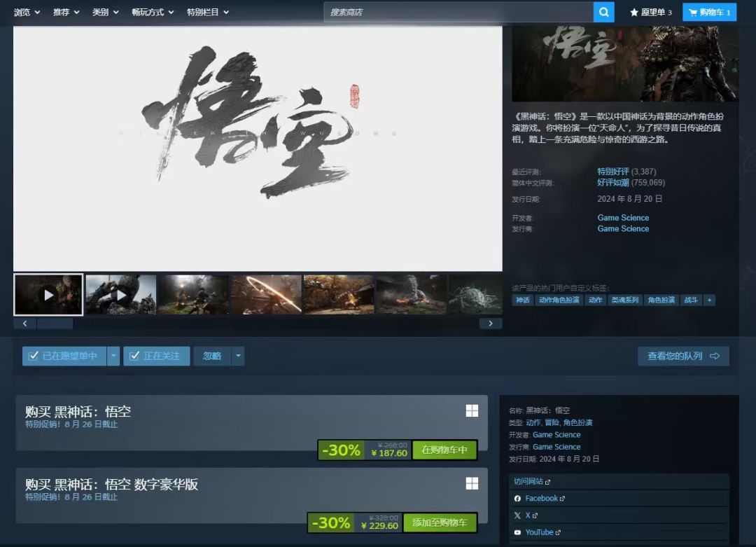Open the YouTube link
Viewport: 756px width, 547px height.
[x=538, y=532]
